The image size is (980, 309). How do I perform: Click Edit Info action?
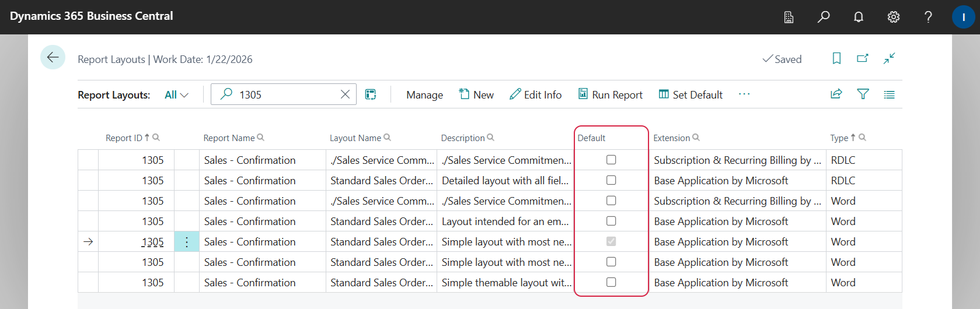(535, 94)
